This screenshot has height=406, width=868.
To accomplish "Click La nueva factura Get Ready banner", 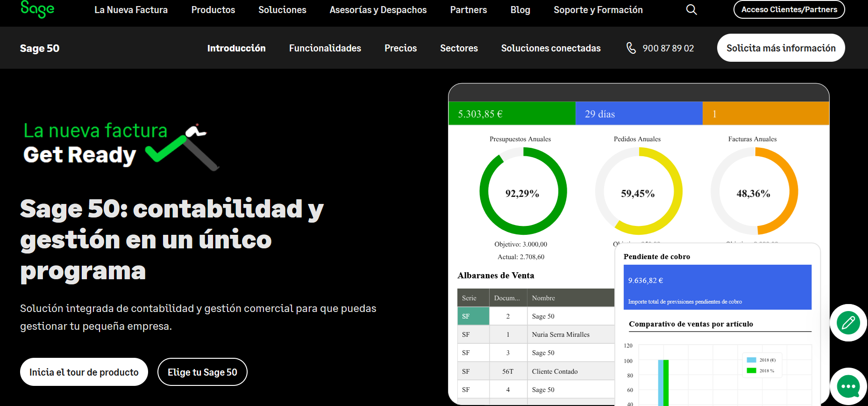I will (121, 146).
